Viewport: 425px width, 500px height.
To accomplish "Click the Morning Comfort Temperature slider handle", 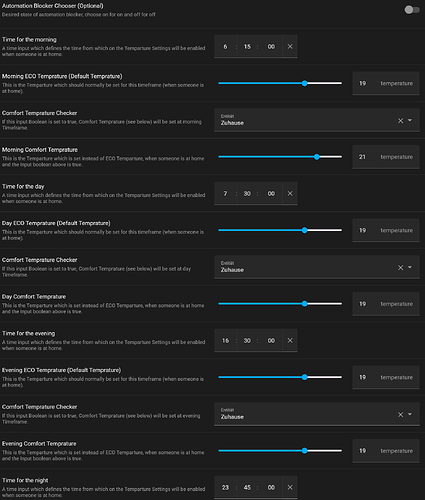I will pyautogui.click(x=317, y=157).
